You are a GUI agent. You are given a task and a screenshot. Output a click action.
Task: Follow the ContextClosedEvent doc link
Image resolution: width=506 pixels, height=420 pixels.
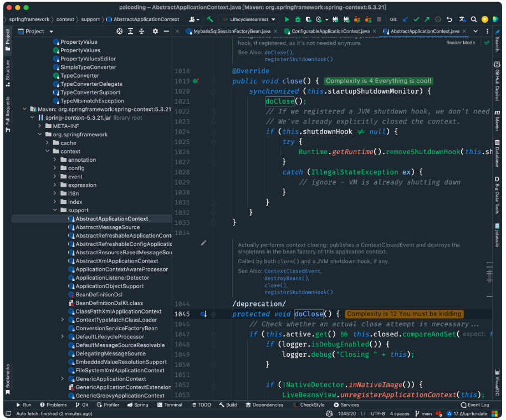tap(293, 272)
